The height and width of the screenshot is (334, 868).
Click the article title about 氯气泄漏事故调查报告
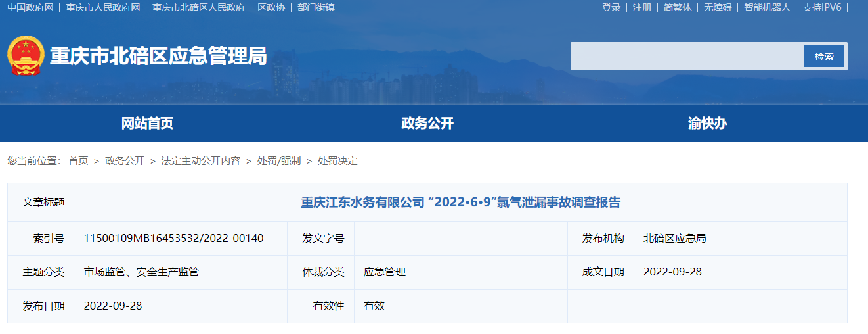[460, 203]
